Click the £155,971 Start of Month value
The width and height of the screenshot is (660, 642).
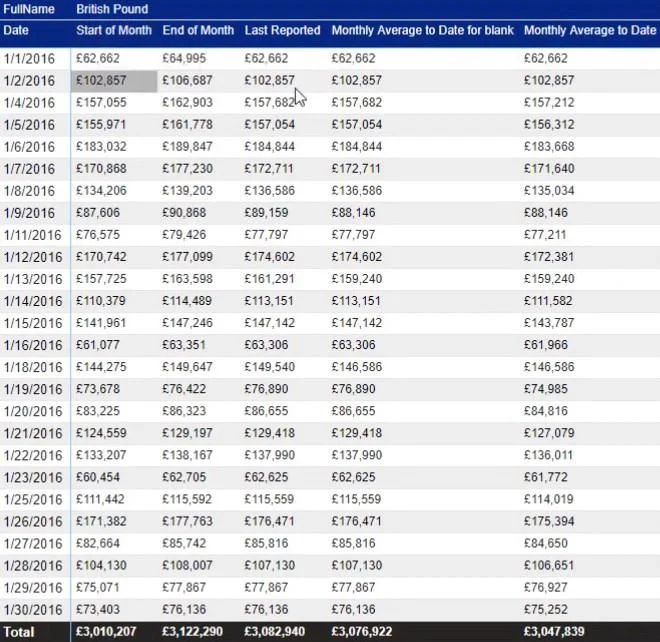pyautogui.click(x=101, y=124)
